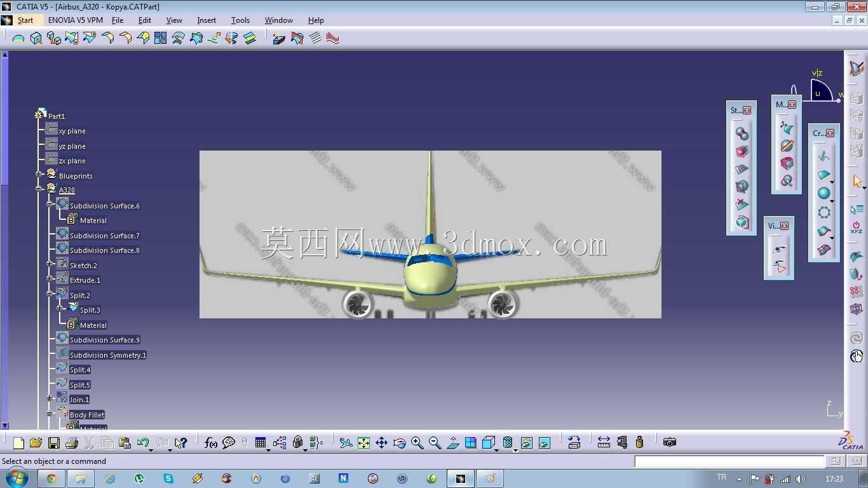Open the Tools menu

240,20
